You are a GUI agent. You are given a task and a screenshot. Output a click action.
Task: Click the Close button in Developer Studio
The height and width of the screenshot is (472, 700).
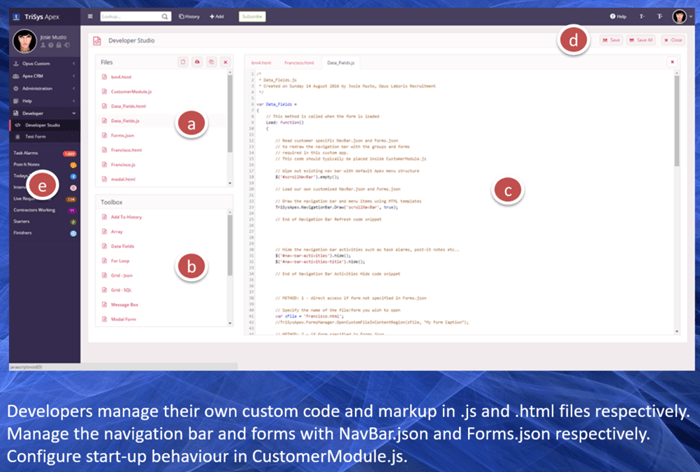point(673,40)
